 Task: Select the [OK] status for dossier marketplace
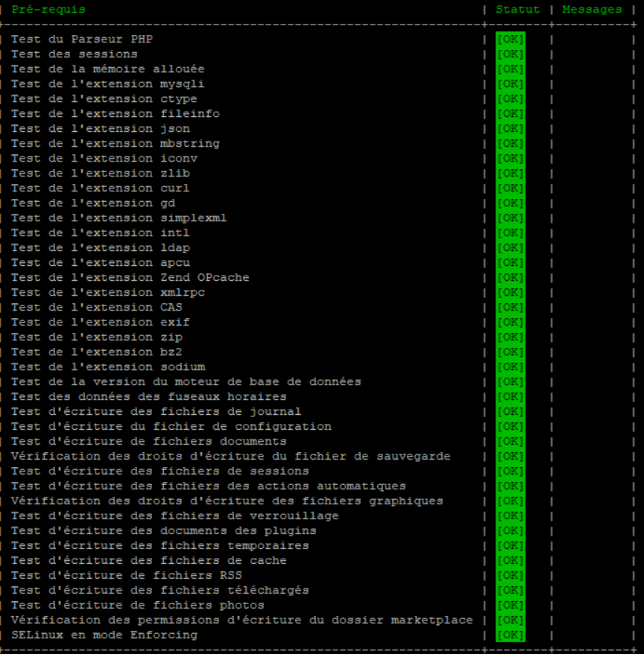click(x=511, y=620)
